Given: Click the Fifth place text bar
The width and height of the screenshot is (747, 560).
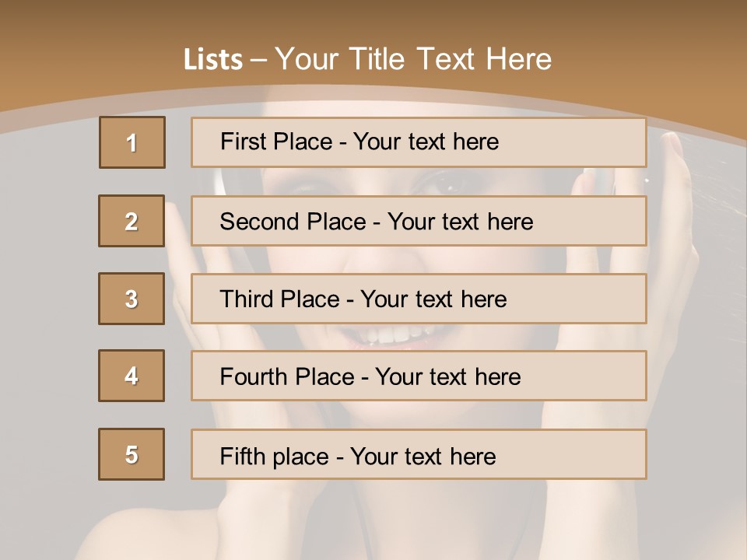Looking at the screenshot, I should (419, 454).
